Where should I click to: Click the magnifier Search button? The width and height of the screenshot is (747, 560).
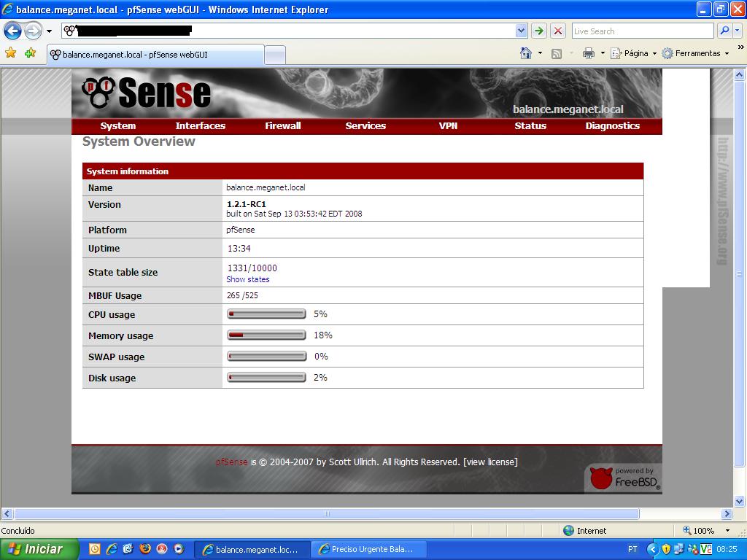coord(724,31)
